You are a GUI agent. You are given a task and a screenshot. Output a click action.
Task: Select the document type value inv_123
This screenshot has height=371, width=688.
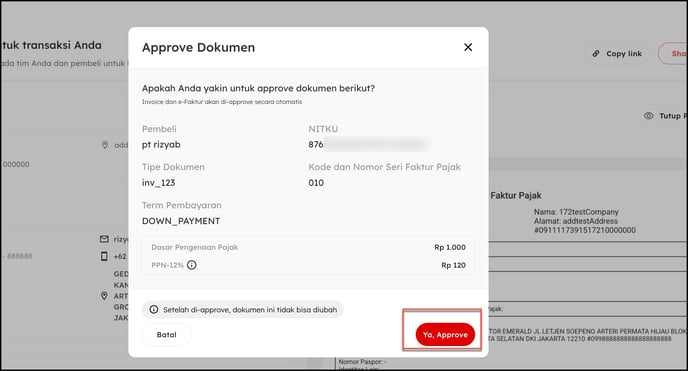coord(158,183)
